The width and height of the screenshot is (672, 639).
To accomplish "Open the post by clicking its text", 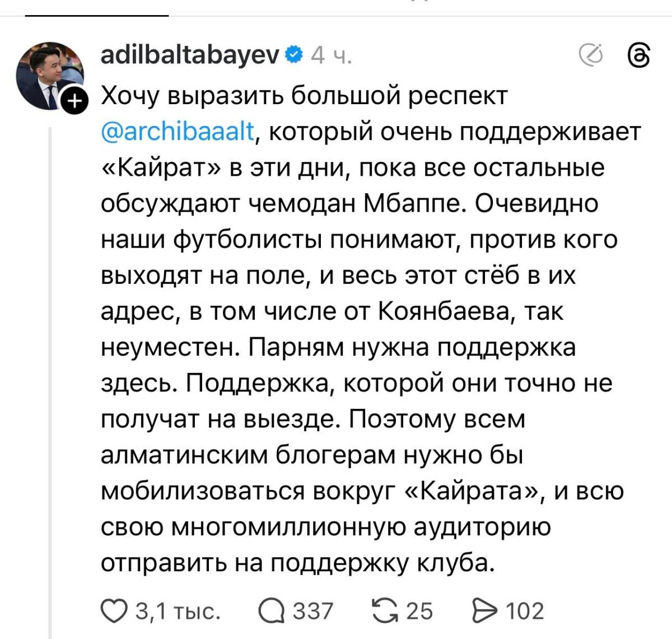I will tap(358, 314).
